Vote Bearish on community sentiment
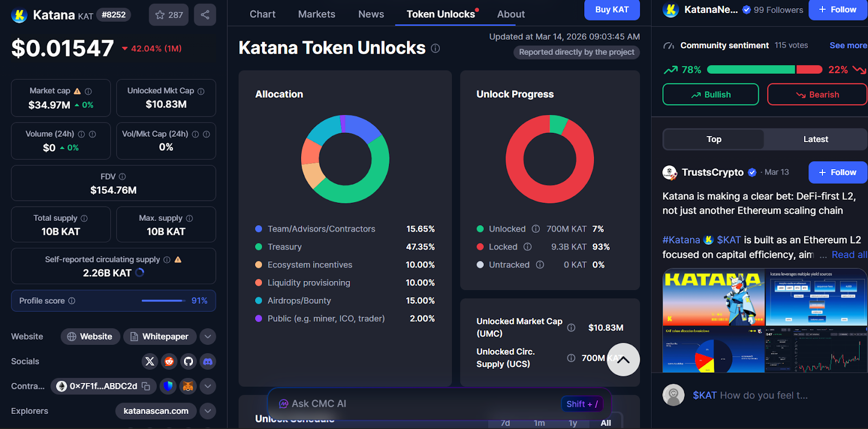The width and height of the screenshot is (868, 429). pyautogui.click(x=816, y=94)
